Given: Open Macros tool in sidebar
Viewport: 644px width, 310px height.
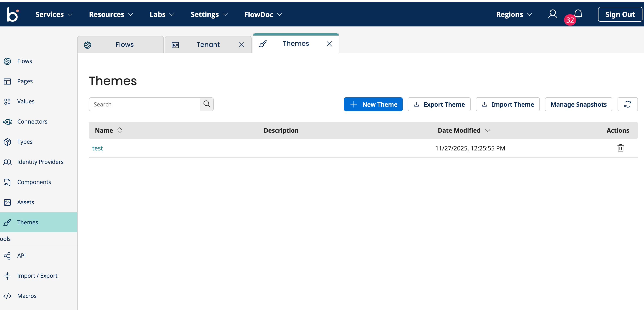Looking at the screenshot, I should pos(27,296).
